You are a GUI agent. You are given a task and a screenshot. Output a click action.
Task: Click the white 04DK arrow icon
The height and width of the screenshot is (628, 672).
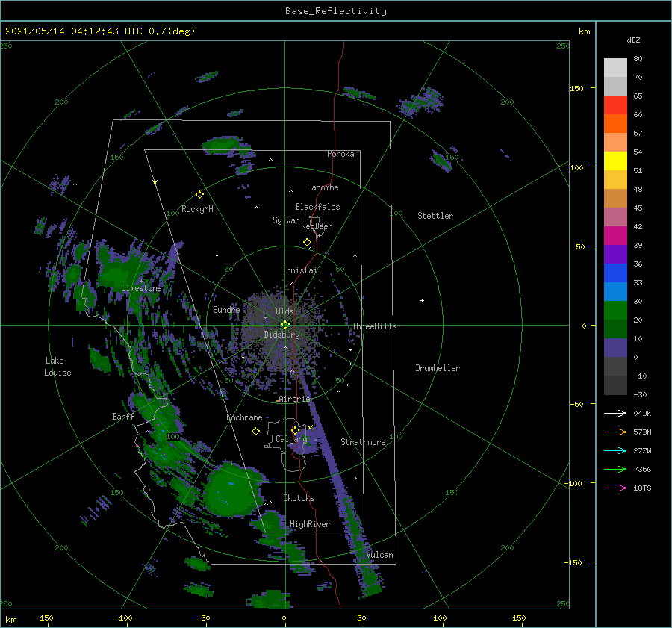[615, 413]
